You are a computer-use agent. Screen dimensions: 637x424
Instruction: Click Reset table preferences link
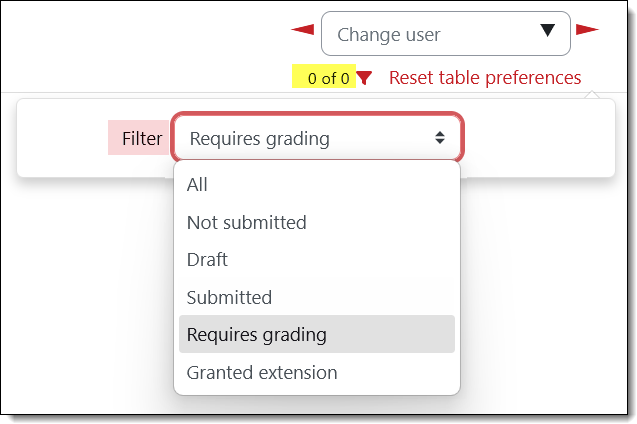pos(485,78)
